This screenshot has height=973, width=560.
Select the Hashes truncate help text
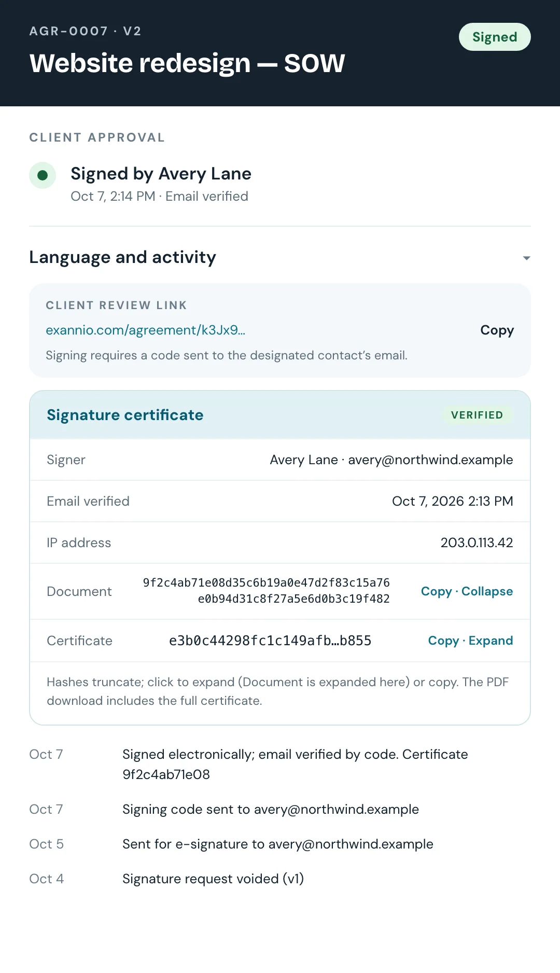point(278,691)
